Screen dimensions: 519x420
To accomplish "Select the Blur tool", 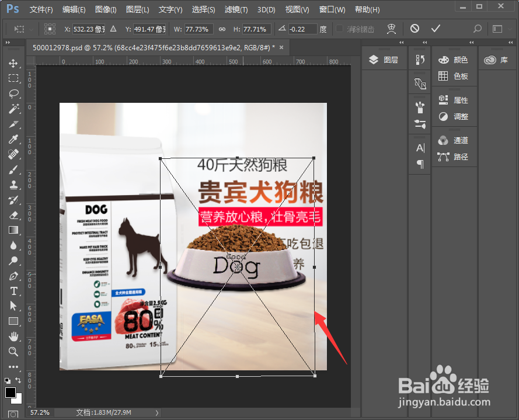I will tap(13, 245).
